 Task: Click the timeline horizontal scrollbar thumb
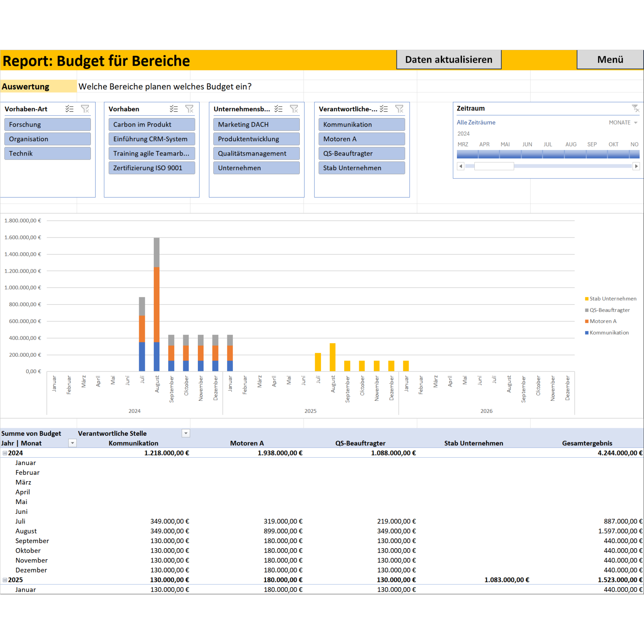(494, 166)
